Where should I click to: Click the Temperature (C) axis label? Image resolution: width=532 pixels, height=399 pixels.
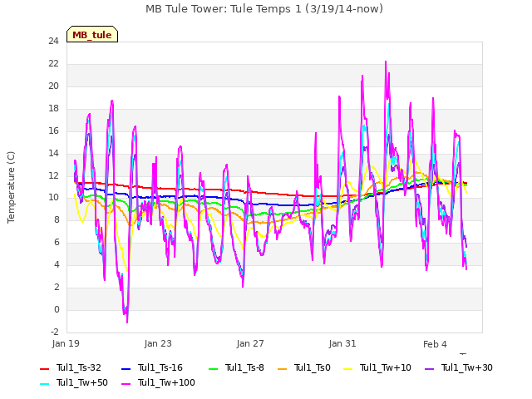(11, 187)
